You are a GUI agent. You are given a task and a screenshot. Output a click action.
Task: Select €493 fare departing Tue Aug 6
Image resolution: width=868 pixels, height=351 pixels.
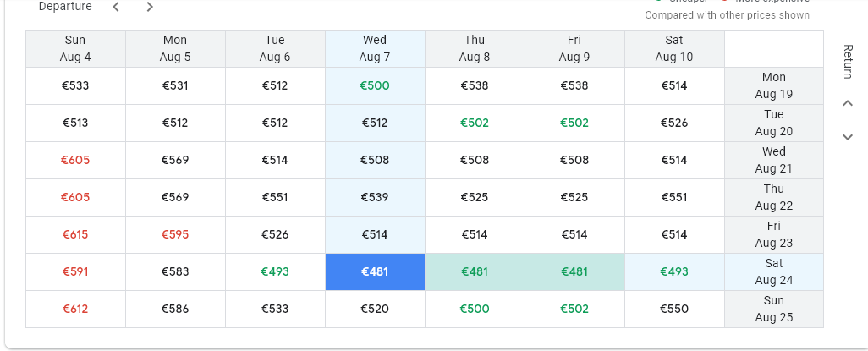(x=275, y=271)
